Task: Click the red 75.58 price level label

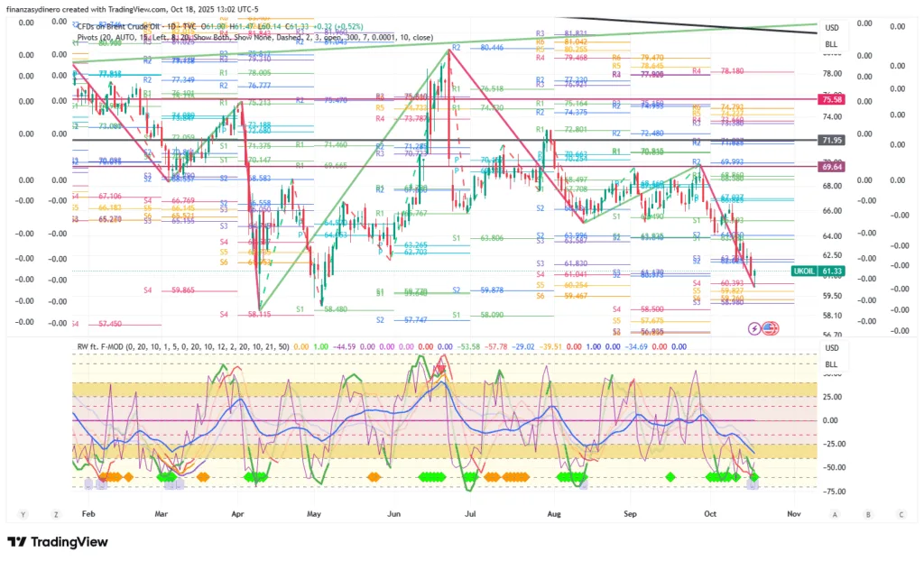Action: (831, 100)
